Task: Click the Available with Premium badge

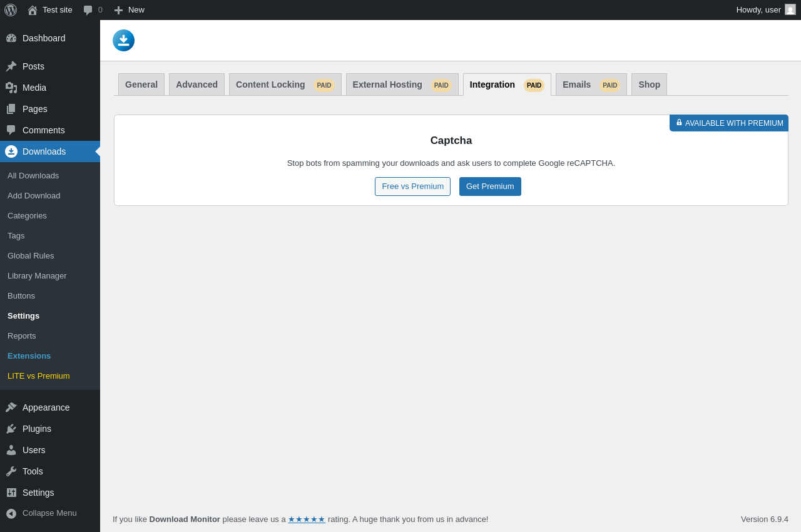Action: click(x=729, y=123)
